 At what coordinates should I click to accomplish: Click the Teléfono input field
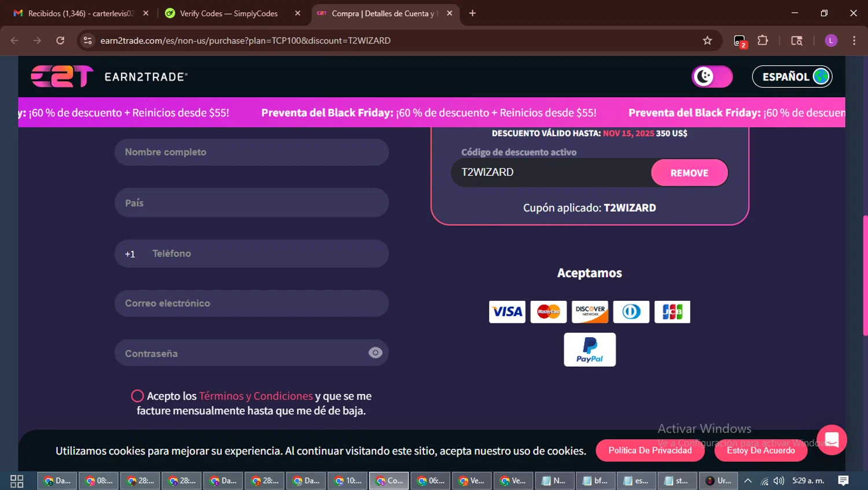(266, 253)
